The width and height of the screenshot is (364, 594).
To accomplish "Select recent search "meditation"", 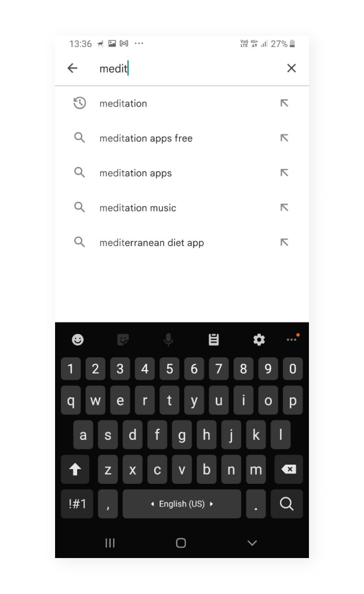I will [x=123, y=103].
